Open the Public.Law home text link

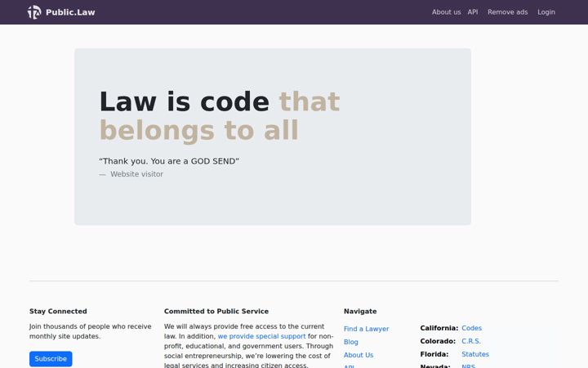coord(70,12)
